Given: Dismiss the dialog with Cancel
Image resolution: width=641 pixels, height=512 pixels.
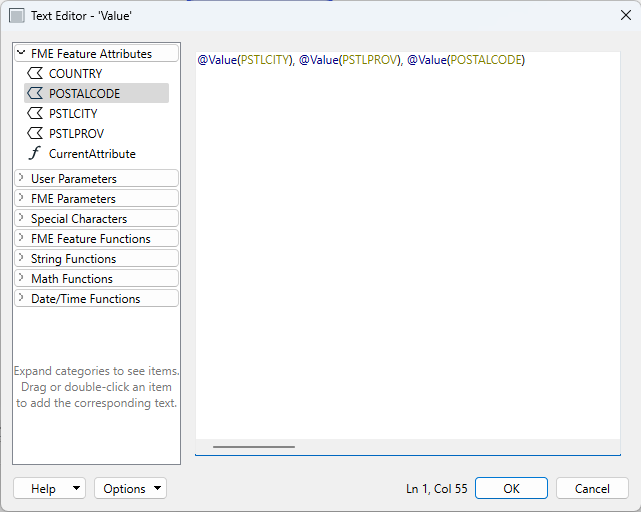Looking at the screenshot, I should [x=592, y=488].
